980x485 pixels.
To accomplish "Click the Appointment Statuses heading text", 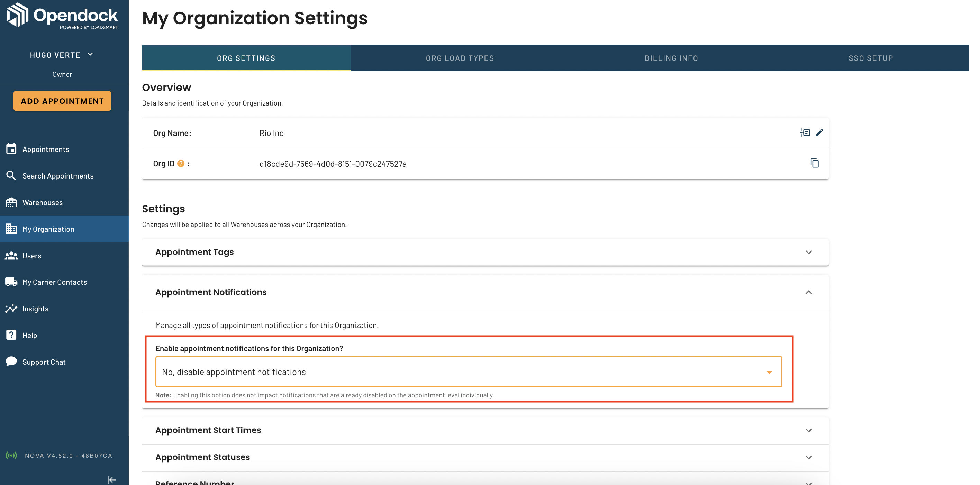I will pyautogui.click(x=202, y=457).
